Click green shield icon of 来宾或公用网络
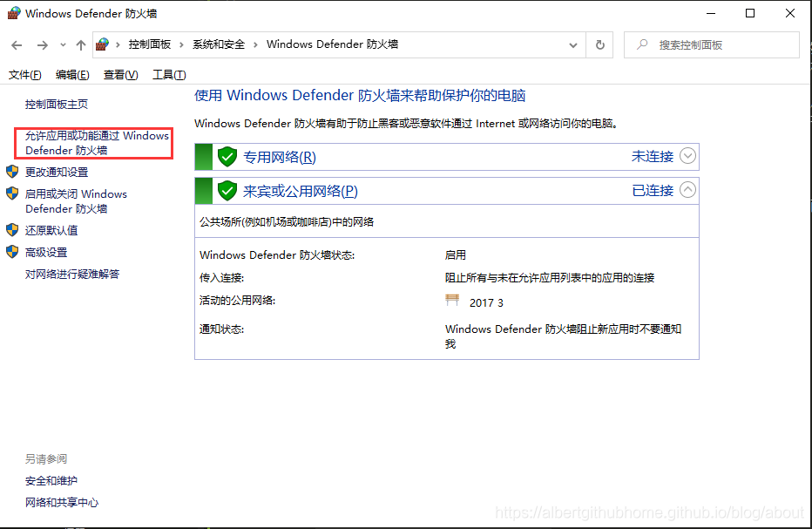The height and width of the screenshot is (529, 812). coord(227,191)
